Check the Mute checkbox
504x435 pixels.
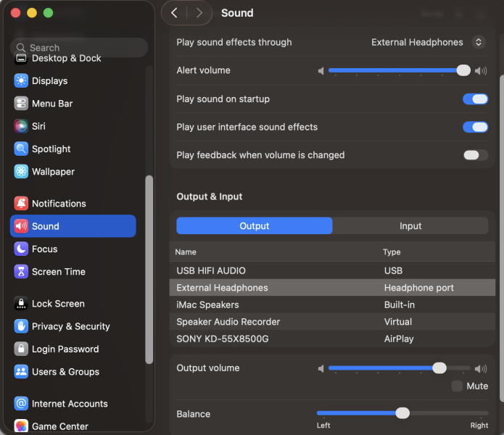coord(457,386)
